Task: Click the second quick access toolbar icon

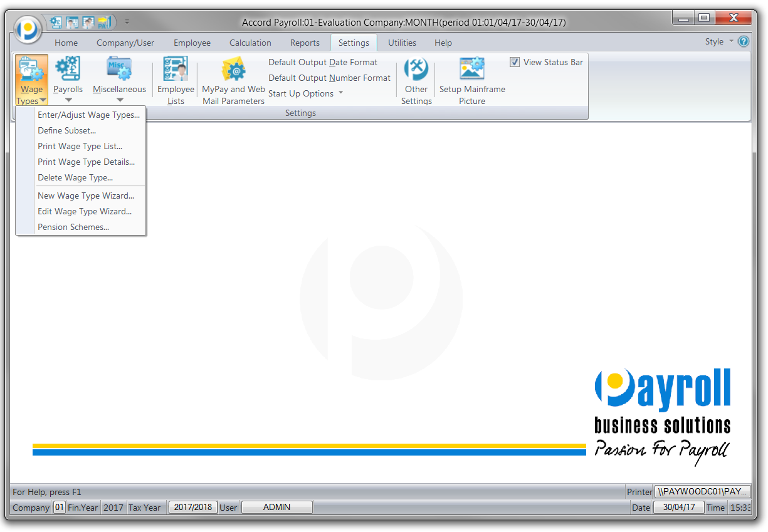Action: (73, 22)
